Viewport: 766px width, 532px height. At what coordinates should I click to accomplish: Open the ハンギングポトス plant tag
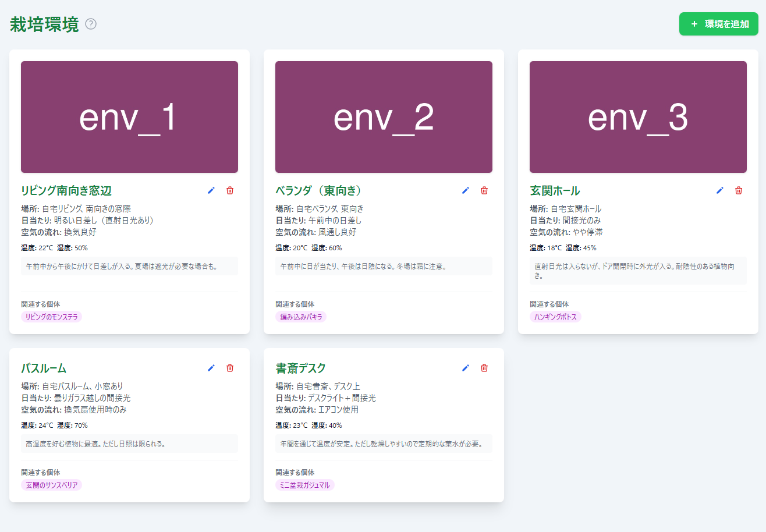point(555,317)
